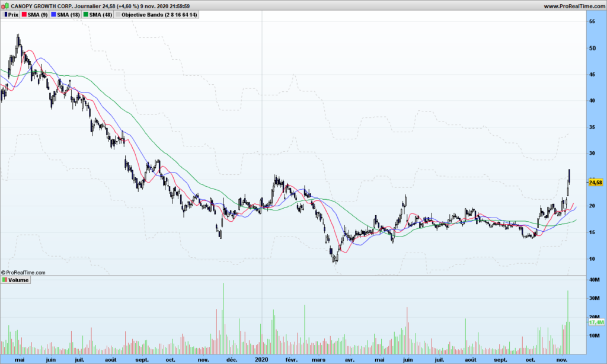Click the avr. month label on time axis
This screenshot has width=607, height=364.
pyautogui.click(x=349, y=360)
